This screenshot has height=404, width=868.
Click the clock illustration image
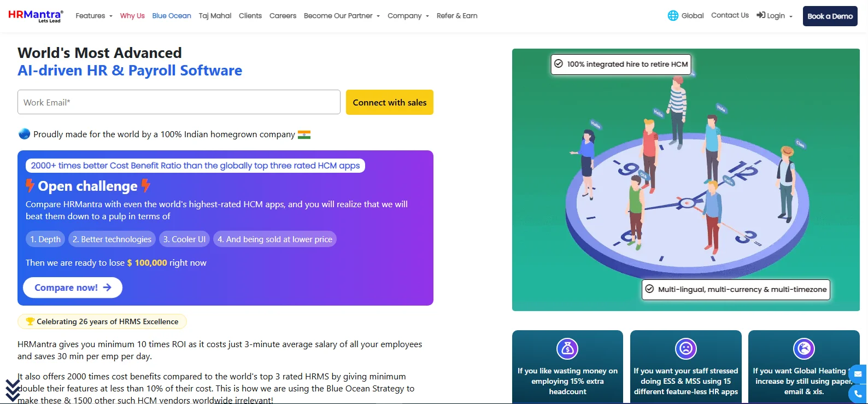coord(686,180)
